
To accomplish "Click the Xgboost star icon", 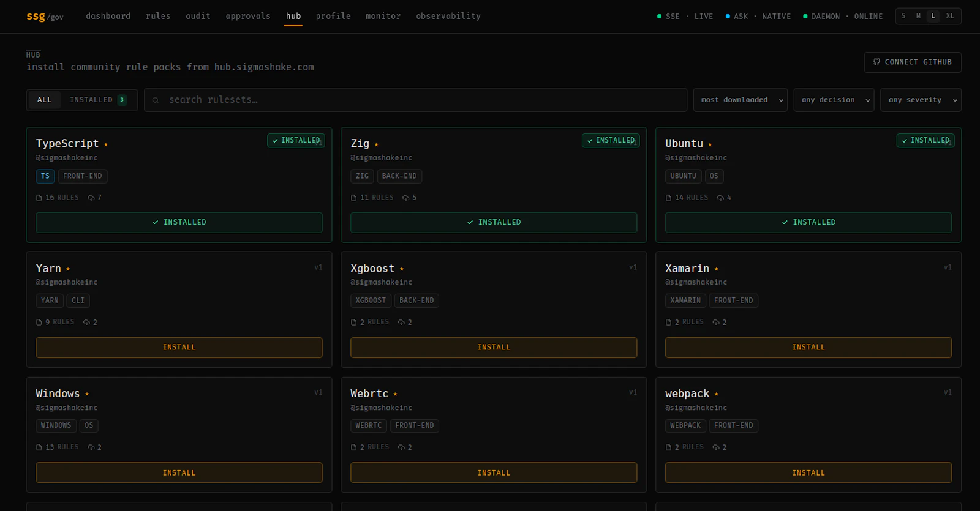I will 402,269.
